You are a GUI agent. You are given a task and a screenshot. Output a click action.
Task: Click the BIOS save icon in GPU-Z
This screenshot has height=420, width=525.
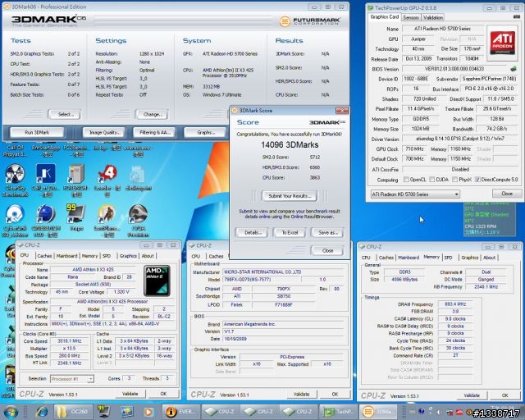(x=514, y=69)
